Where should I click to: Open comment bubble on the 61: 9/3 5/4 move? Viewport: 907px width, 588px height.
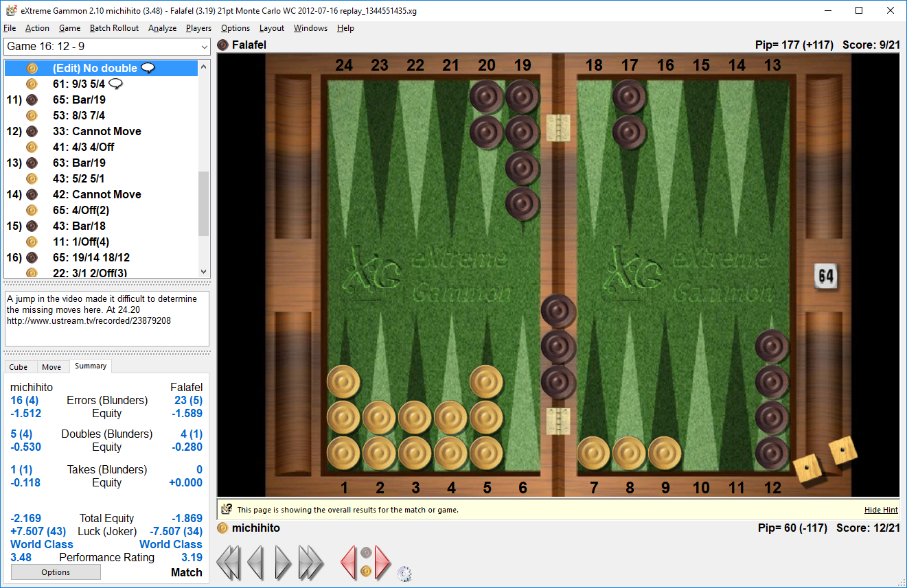[x=116, y=84]
